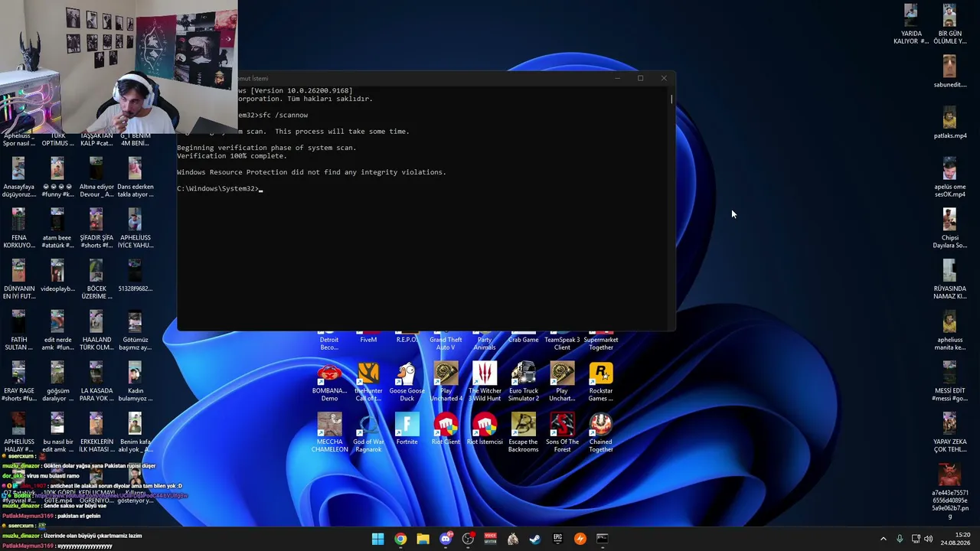Select the videoplayb file on the desktop
This screenshot has height=551, width=980.
[57, 277]
